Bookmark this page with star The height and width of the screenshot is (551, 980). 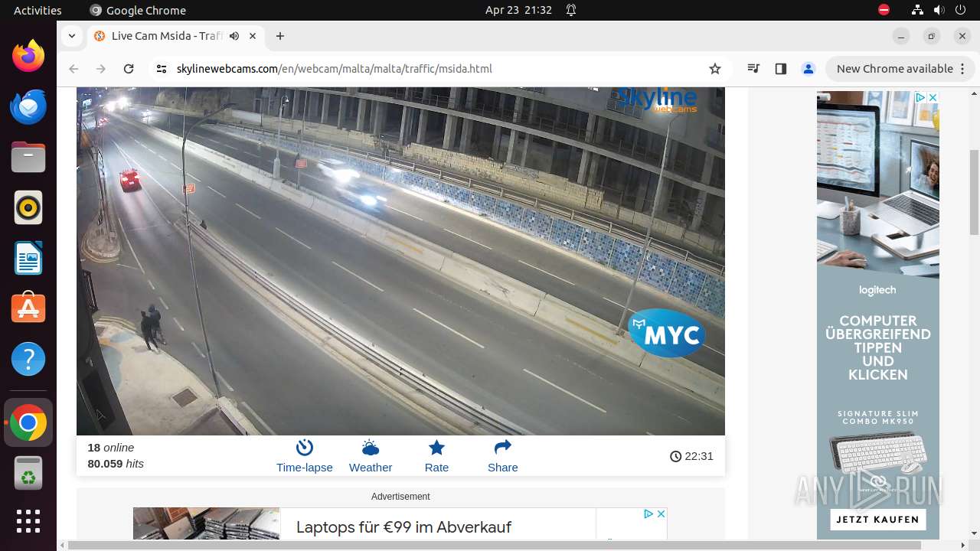tap(715, 69)
